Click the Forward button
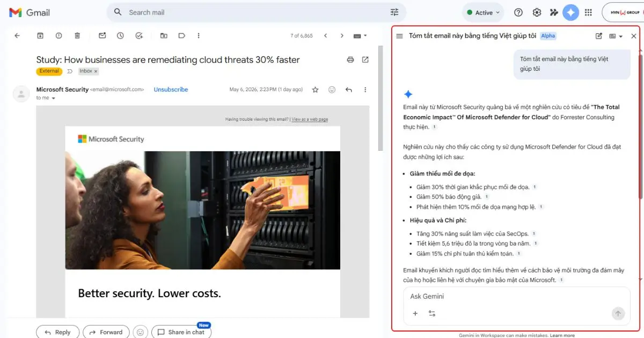The width and height of the screenshot is (644, 338). tap(106, 332)
